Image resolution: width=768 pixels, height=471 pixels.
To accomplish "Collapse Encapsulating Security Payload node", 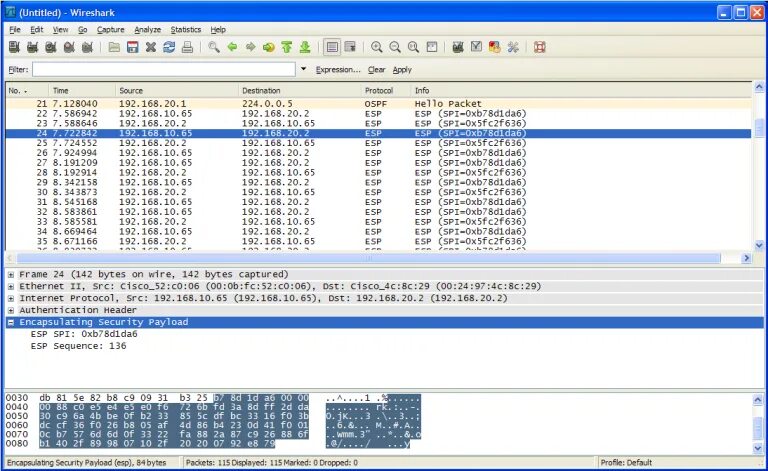I will tap(11, 322).
